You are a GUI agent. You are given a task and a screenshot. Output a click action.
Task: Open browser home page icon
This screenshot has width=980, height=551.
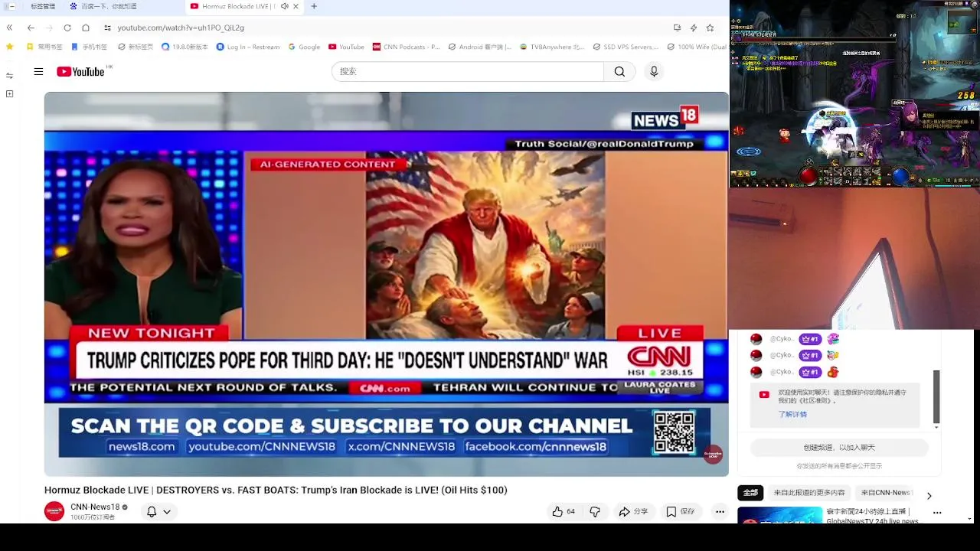86,28
